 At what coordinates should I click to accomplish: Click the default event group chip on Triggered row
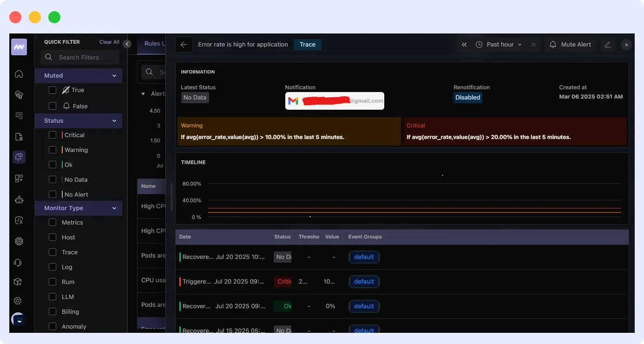(364, 281)
